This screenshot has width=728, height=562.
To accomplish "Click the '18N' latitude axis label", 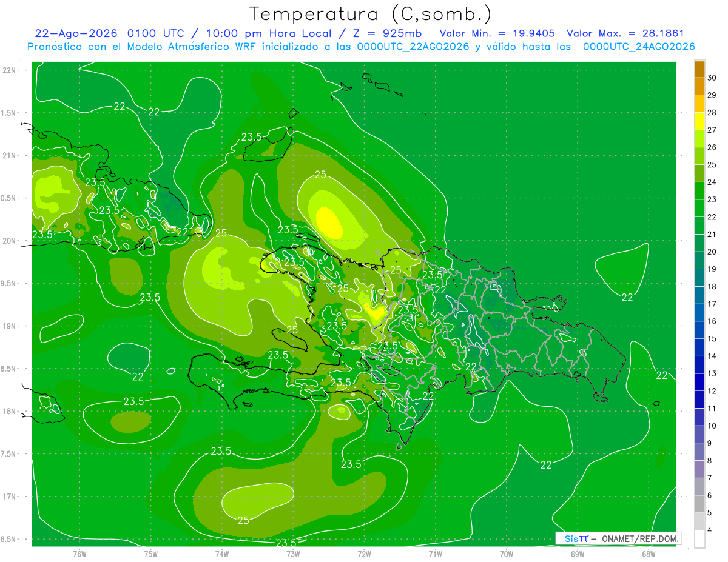I will click(x=9, y=411).
